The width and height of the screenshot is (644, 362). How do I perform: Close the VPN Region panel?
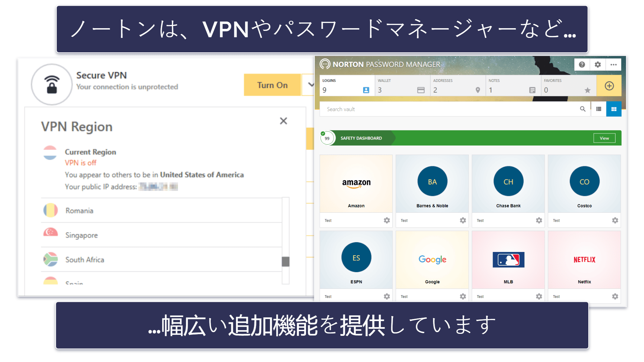tap(284, 121)
